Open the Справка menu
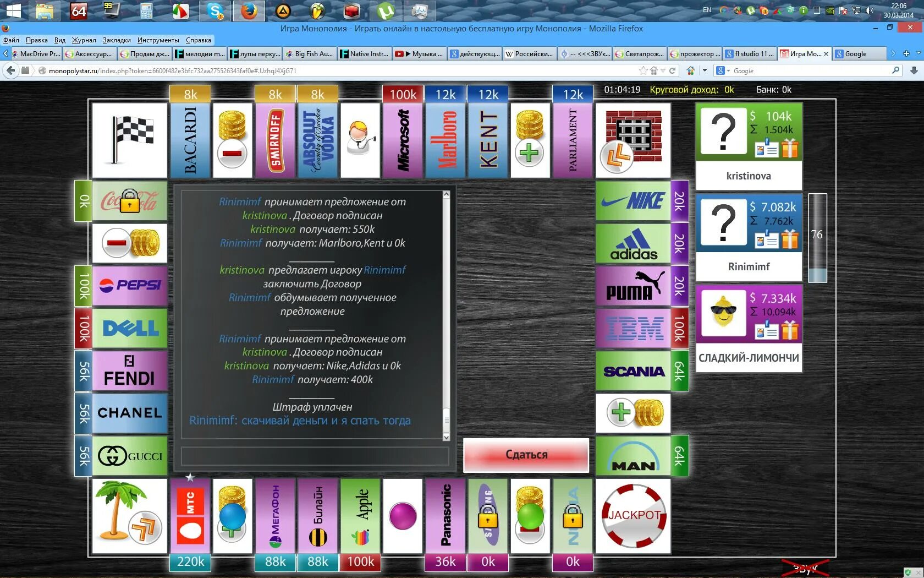 (x=198, y=40)
